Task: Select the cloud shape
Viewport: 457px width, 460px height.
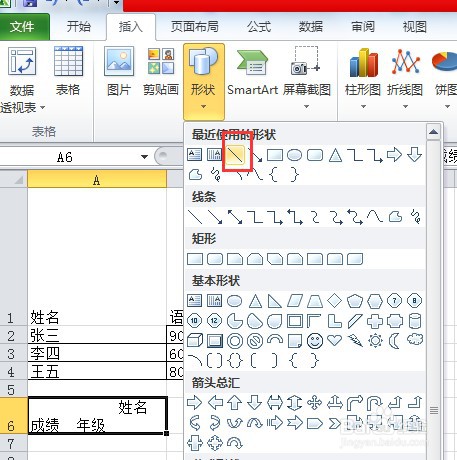Action: [x=415, y=340]
